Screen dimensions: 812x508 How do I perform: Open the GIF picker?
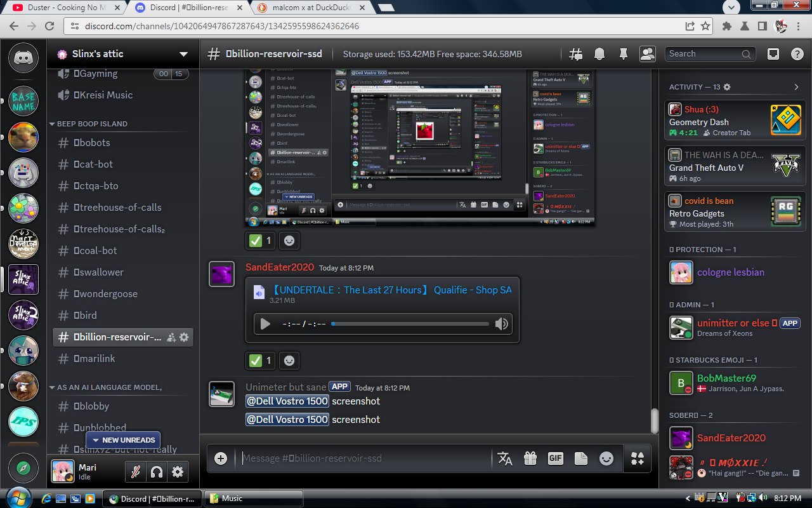[555, 458]
